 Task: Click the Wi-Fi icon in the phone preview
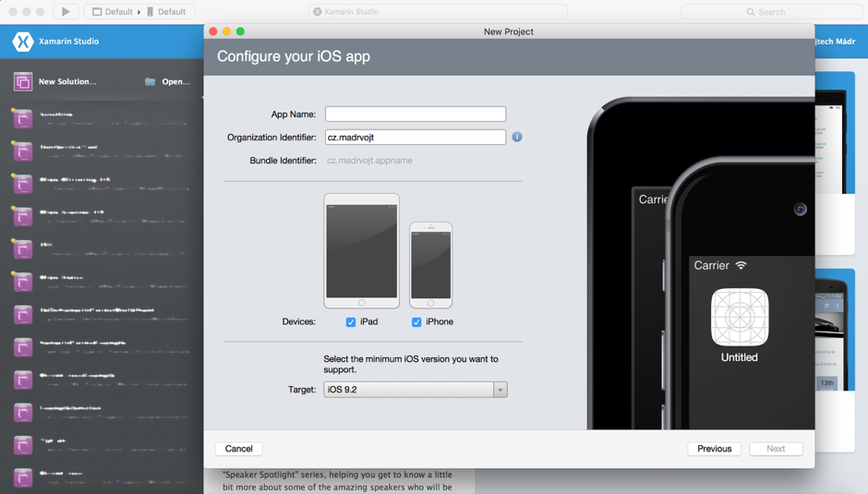741,265
